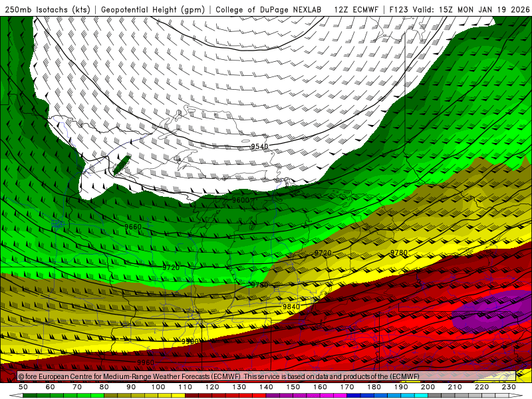Screen dimensions: 532x399
Task: Click 'F123 Valid: 15Z MON JAN 19 2026' text
Action: (x=460, y=9)
